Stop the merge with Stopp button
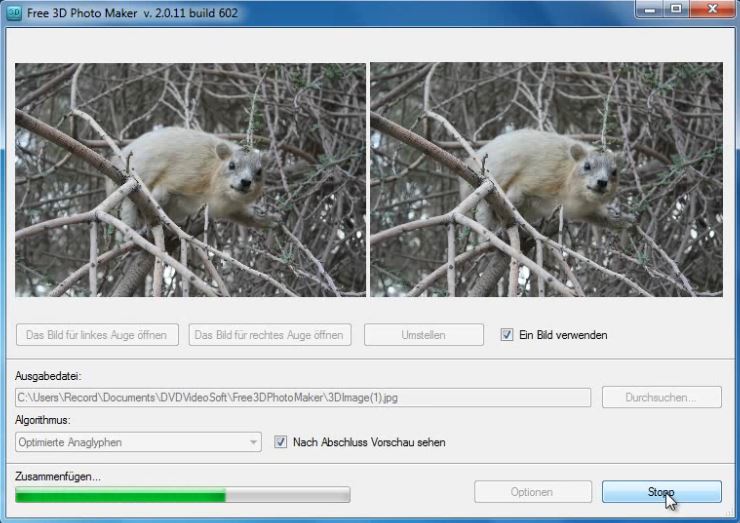This screenshot has width=740, height=523. coord(662,492)
